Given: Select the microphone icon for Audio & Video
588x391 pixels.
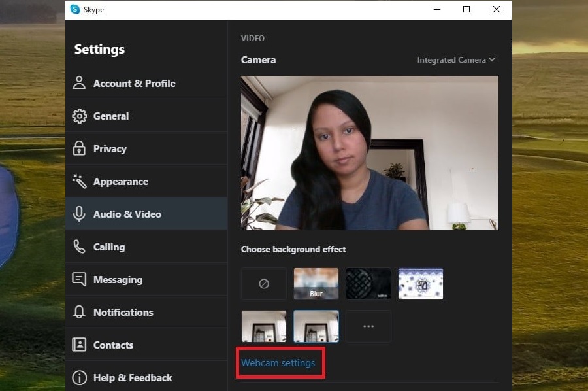Looking at the screenshot, I should [79, 214].
